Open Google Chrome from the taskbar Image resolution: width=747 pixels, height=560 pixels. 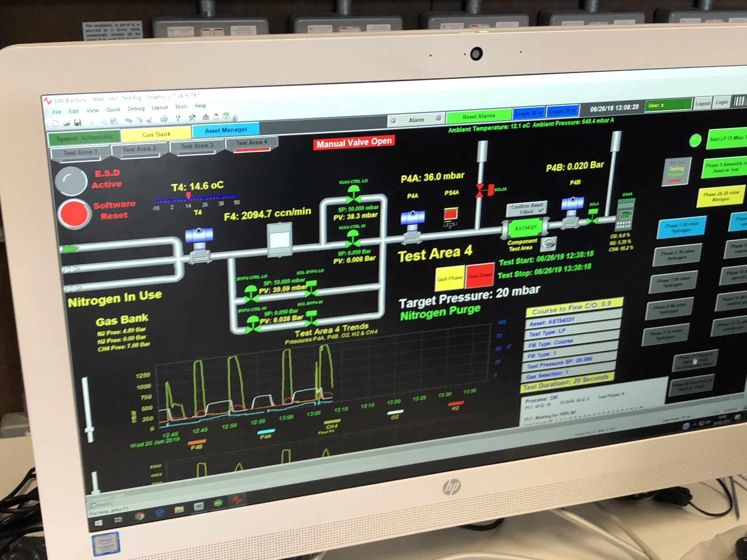tap(139, 516)
